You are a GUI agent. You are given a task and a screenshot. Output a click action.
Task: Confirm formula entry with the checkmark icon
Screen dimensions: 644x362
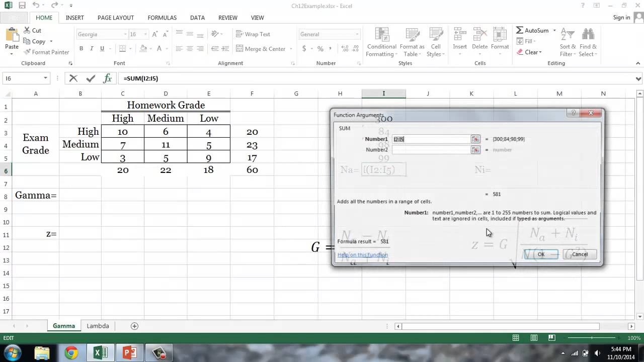91,78
